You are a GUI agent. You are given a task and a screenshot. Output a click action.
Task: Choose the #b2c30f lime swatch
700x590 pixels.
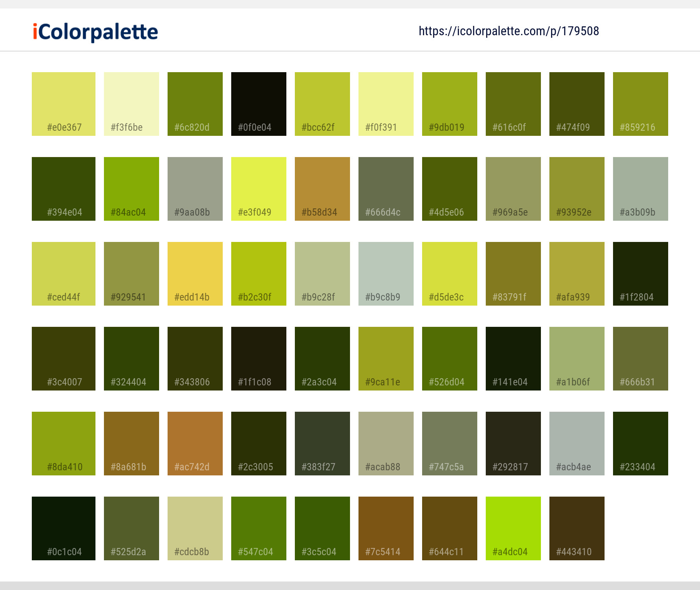point(259,274)
